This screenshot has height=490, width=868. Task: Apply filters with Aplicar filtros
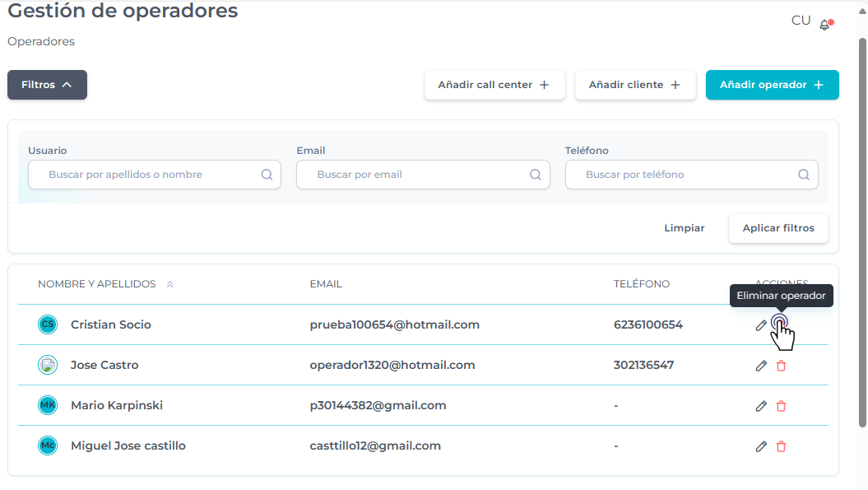(x=777, y=228)
